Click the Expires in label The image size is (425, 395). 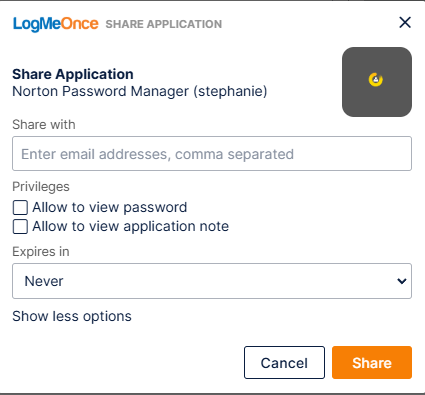point(41,252)
